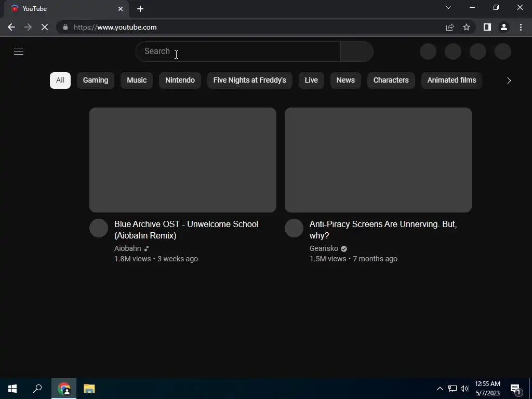Click the Gearisko channel avatar placeholder
This screenshot has width=532, height=399.
click(x=294, y=228)
